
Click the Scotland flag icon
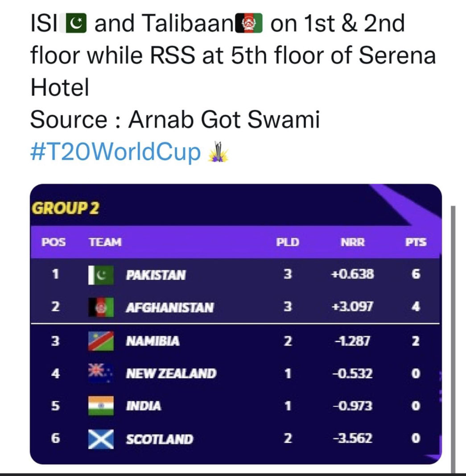(x=101, y=439)
